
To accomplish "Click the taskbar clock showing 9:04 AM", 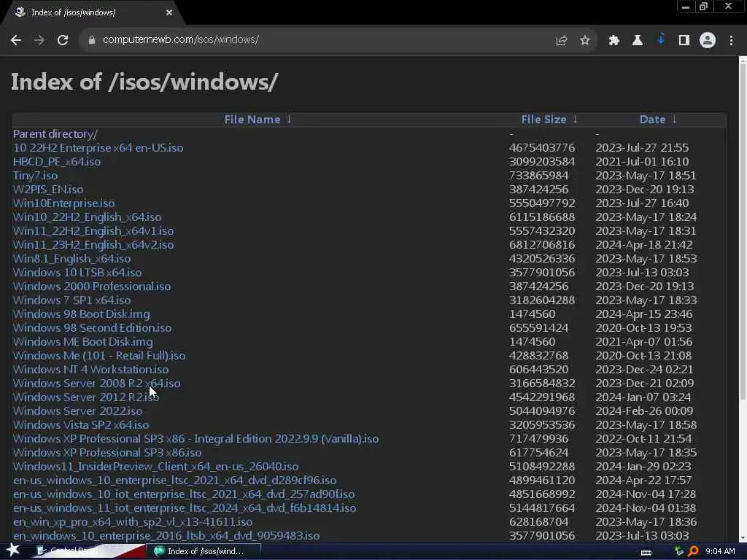I will (x=720, y=551).
